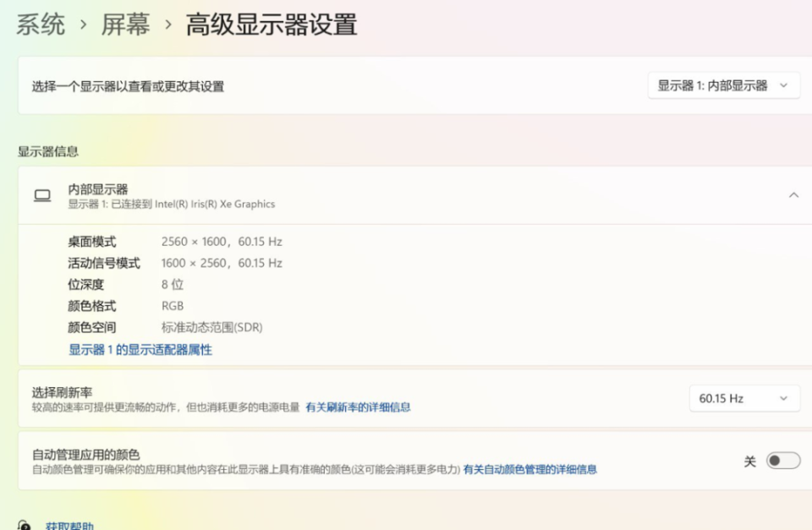Image resolution: width=812 pixels, height=530 pixels.
Task: Navigate back to 系统 via breadcrumb
Action: click(x=40, y=25)
